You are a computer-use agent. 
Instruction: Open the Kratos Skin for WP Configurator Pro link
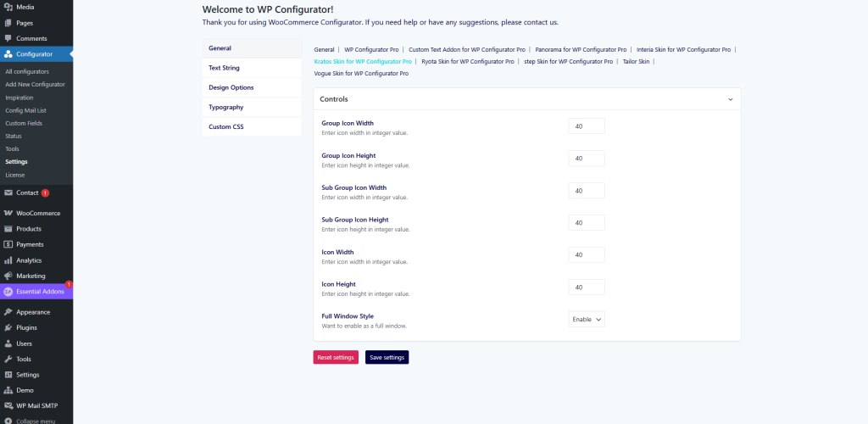pyautogui.click(x=363, y=62)
